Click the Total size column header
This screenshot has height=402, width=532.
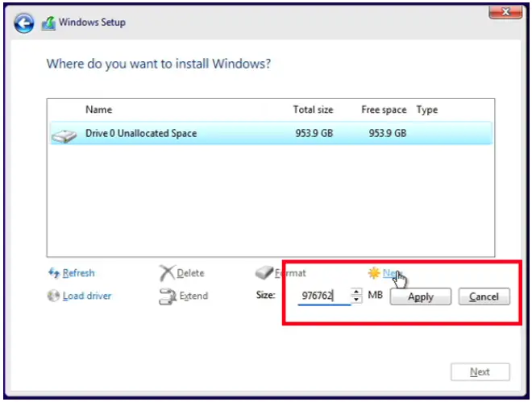point(314,110)
